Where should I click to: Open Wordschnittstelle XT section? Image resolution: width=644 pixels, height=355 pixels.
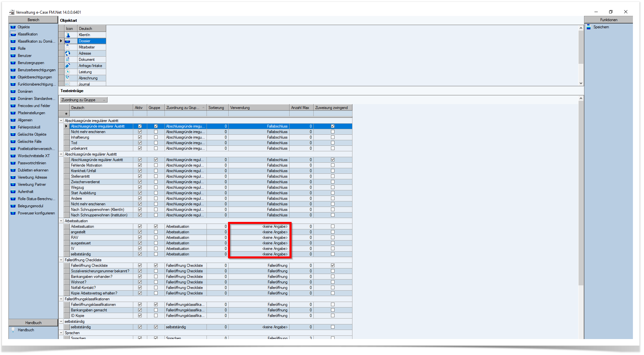[x=34, y=156]
